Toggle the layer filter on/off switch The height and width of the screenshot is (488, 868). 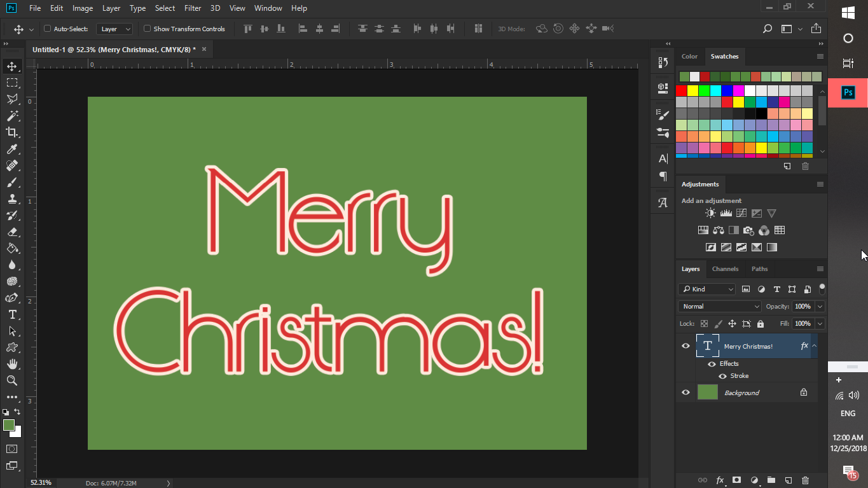pyautogui.click(x=822, y=289)
